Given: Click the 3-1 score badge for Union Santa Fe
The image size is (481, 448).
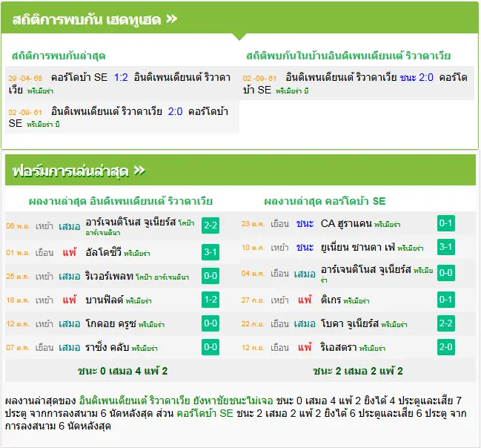Looking at the screenshot, I should 445,247.
